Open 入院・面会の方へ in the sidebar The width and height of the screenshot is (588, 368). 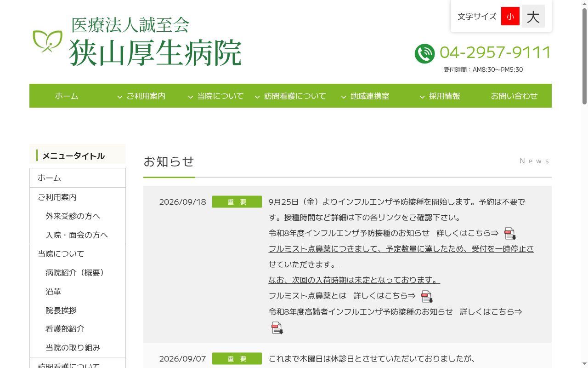point(78,235)
